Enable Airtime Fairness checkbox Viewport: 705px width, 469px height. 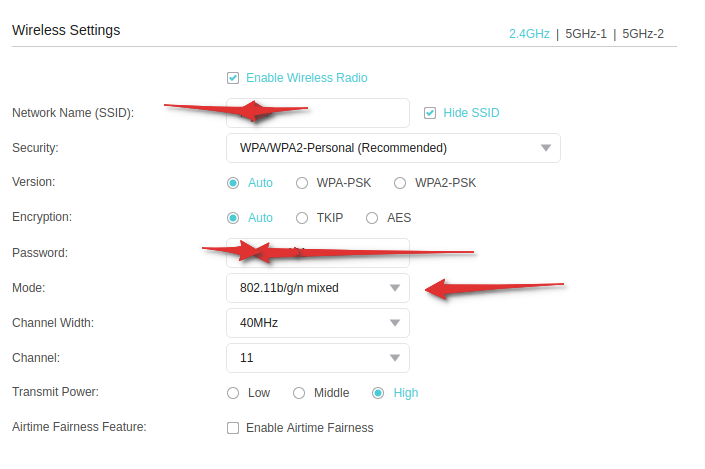coord(233,428)
